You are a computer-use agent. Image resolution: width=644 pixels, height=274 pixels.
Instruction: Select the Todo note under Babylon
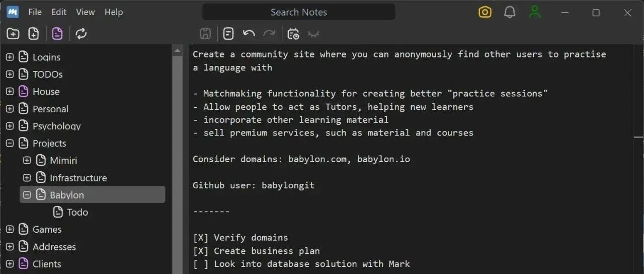(x=78, y=212)
